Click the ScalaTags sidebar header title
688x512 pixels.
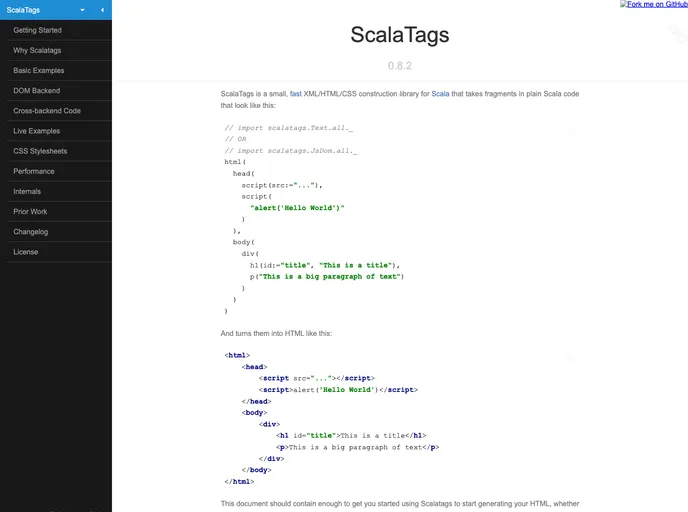pyautogui.click(x=23, y=10)
